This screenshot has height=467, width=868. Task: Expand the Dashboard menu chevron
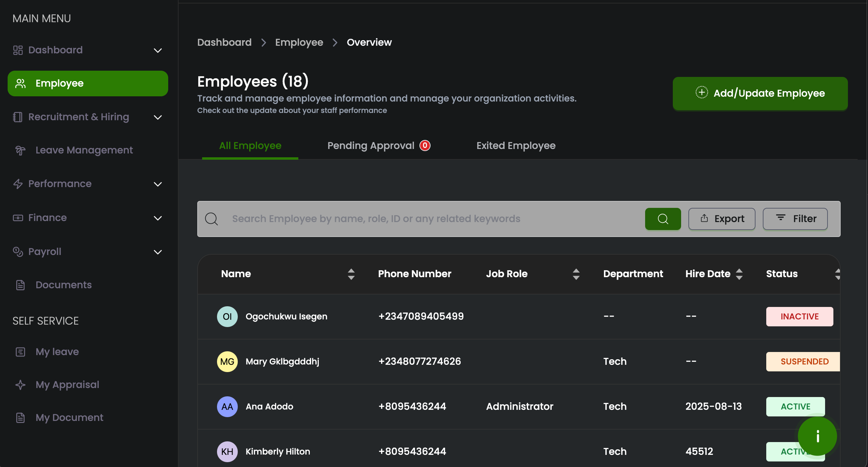(157, 51)
